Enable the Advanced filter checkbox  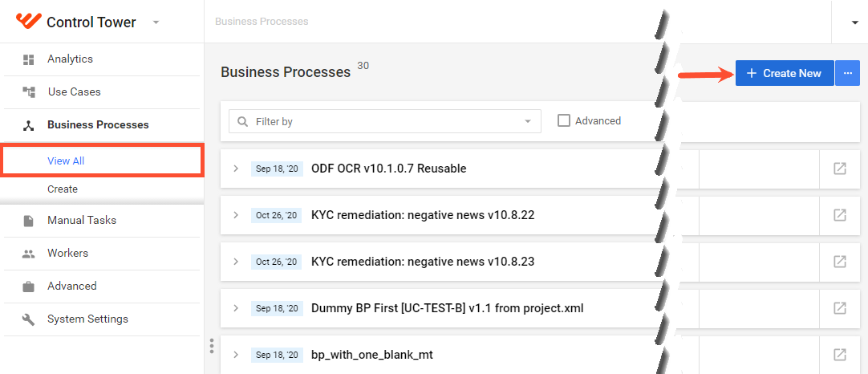tap(563, 121)
